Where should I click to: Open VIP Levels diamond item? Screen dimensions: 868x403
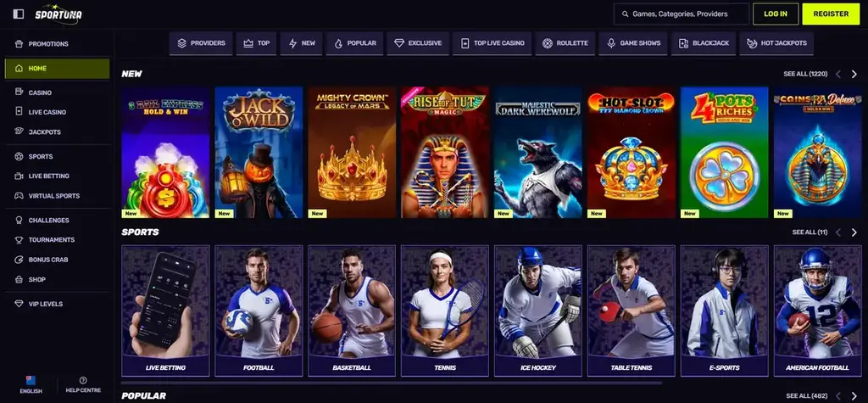coord(57,304)
